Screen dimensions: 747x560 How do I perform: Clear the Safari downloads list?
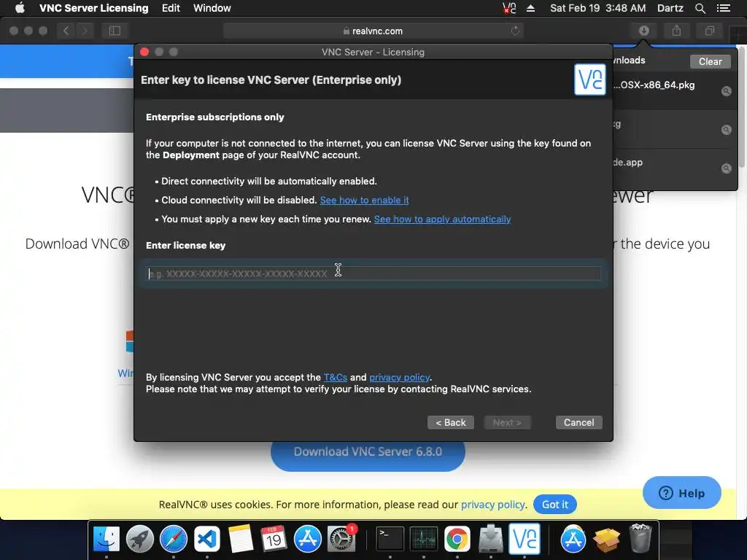click(710, 61)
